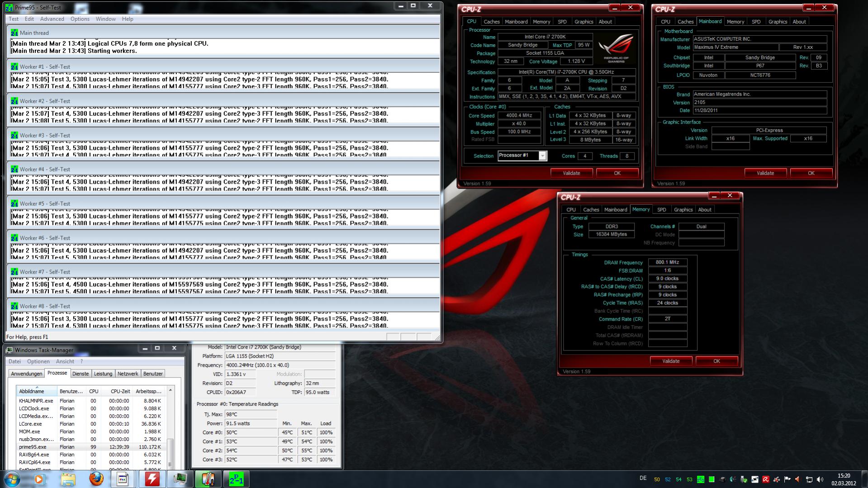Viewport: 868px width, 488px height.
Task: Sort processes by CPU-Zeit column header
Action: pos(117,391)
